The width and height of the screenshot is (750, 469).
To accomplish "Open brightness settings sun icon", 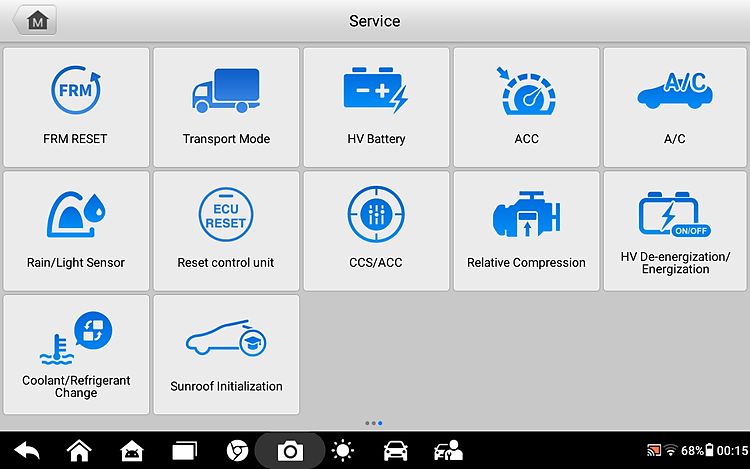I will 342,451.
